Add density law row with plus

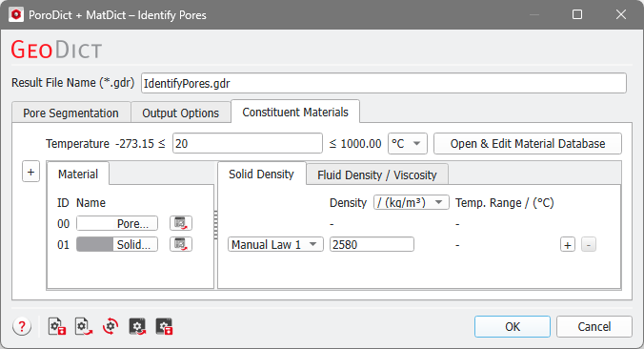568,245
